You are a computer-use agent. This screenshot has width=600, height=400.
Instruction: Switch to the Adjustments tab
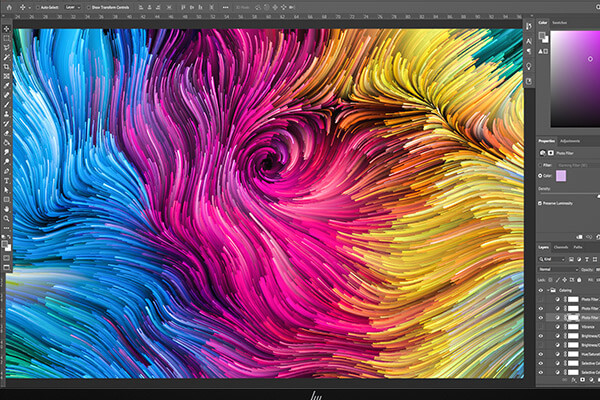[570, 141]
